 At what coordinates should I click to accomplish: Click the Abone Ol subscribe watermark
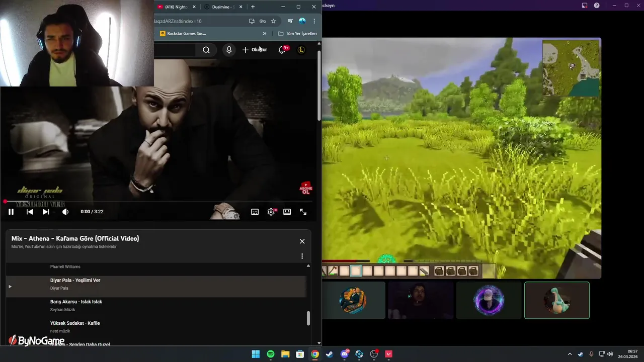tap(306, 189)
